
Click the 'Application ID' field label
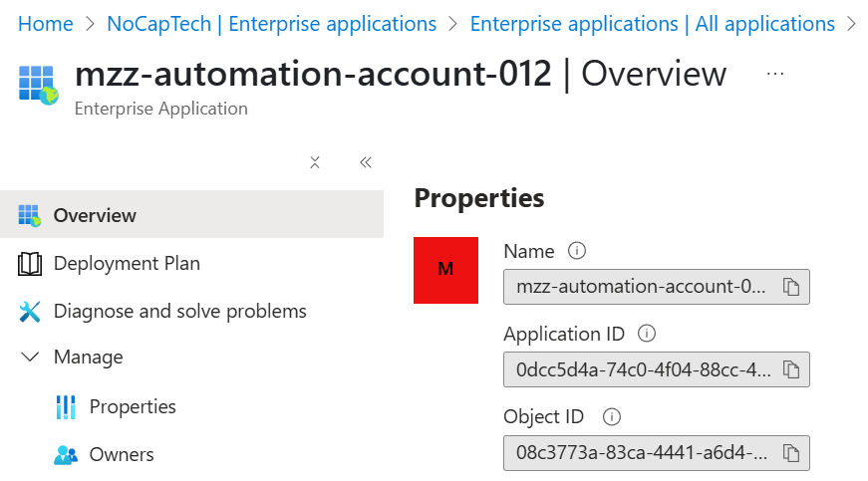tap(563, 334)
